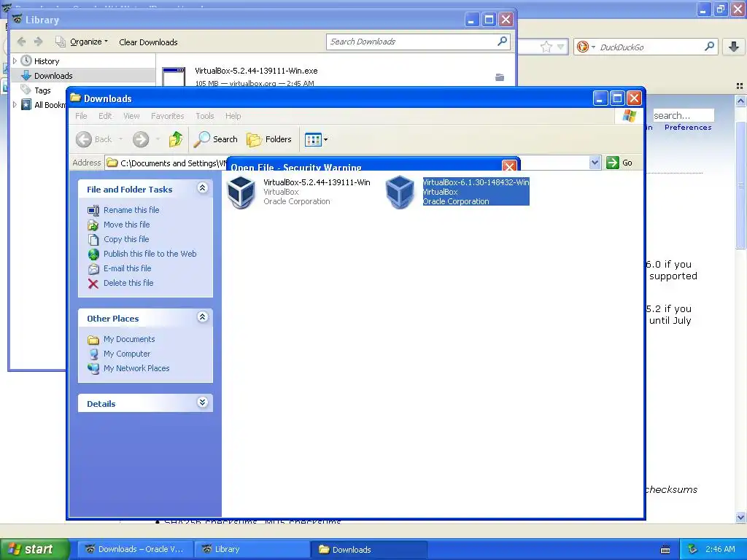Go up one folder level
The image size is (747, 560).
(x=176, y=139)
